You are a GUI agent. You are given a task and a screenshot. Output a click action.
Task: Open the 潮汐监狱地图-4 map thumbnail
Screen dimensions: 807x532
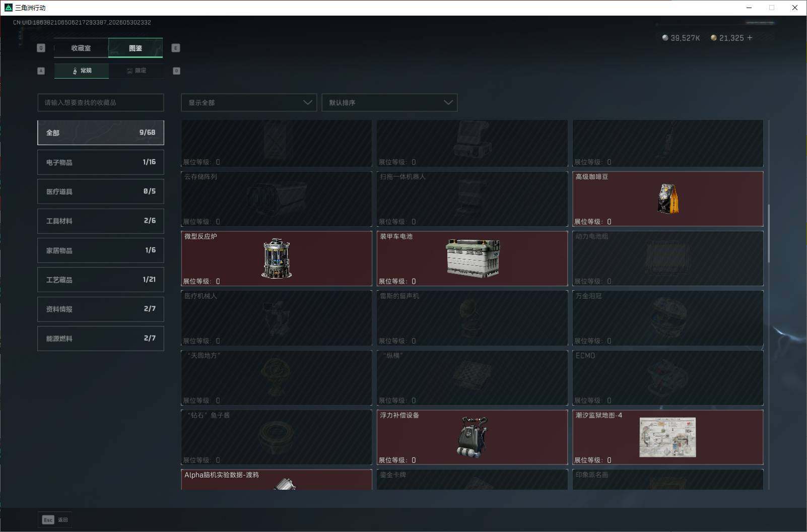667,437
